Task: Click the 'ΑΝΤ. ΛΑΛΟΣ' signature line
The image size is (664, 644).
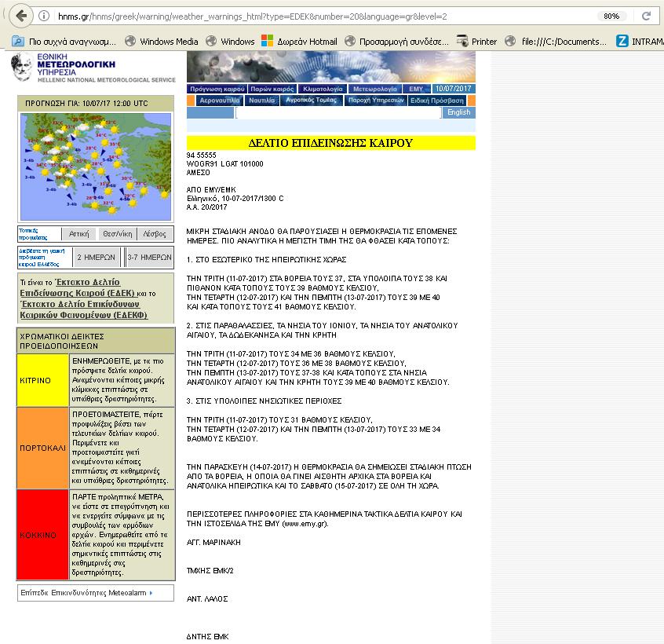Action: [x=207, y=599]
